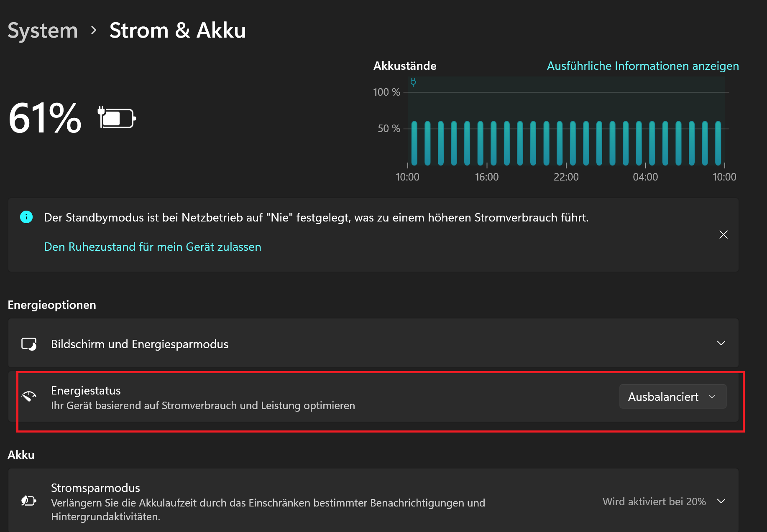Click the 61% battery level text

(x=45, y=118)
